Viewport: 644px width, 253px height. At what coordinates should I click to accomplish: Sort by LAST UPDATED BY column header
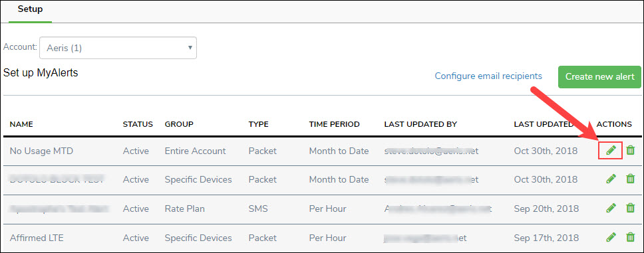[420, 124]
